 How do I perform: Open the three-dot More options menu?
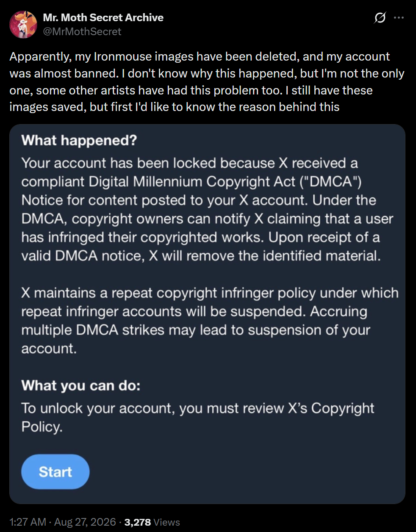[399, 18]
